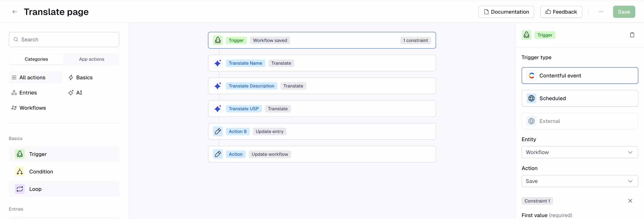This screenshot has width=644, height=219.
Task: Save the workflow with the Save button
Action: pyautogui.click(x=624, y=12)
